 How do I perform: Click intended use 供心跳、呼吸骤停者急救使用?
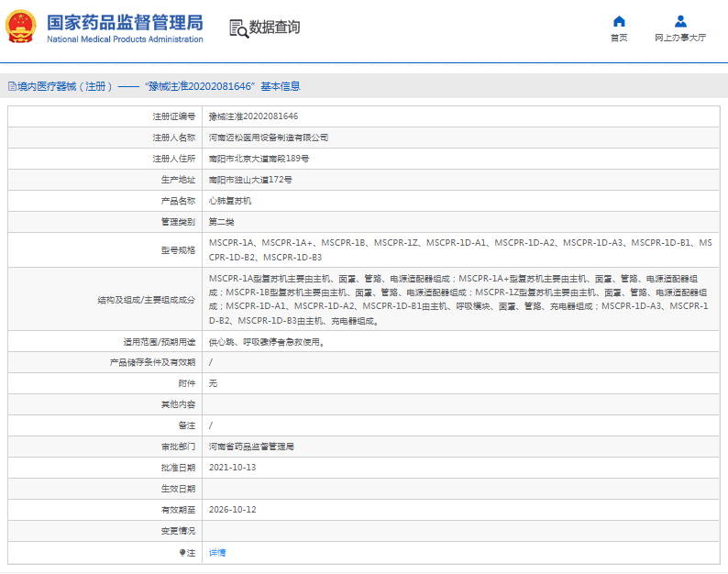pos(267,342)
